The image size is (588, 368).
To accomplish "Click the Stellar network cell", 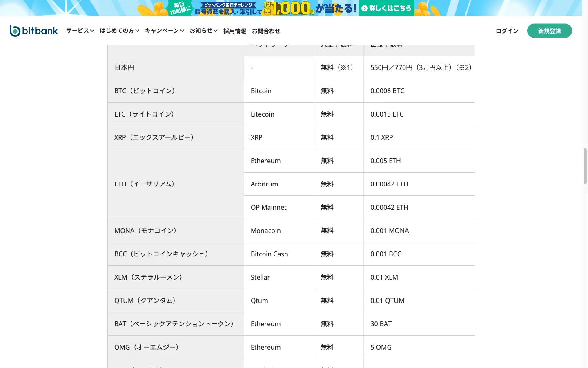I will (279, 277).
